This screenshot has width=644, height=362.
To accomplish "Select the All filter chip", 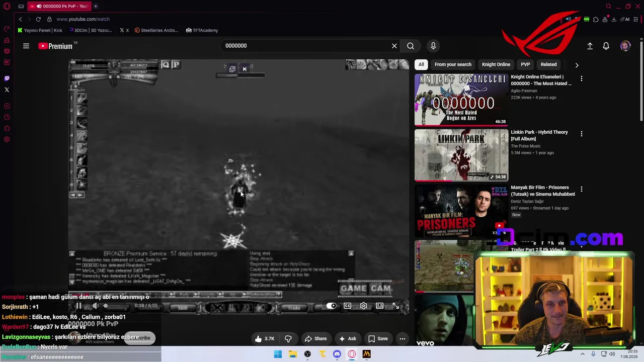I will pyautogui.click(x=421, y=64).
